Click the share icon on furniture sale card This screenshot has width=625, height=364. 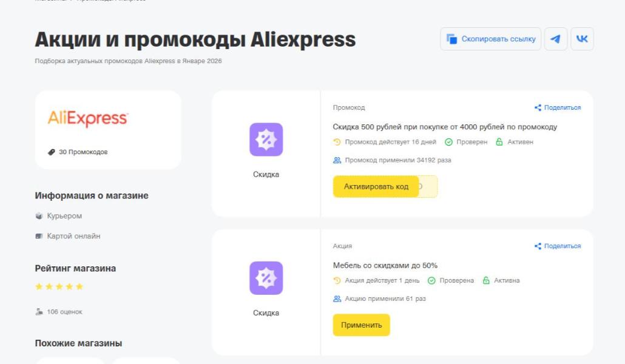(538, 246)
